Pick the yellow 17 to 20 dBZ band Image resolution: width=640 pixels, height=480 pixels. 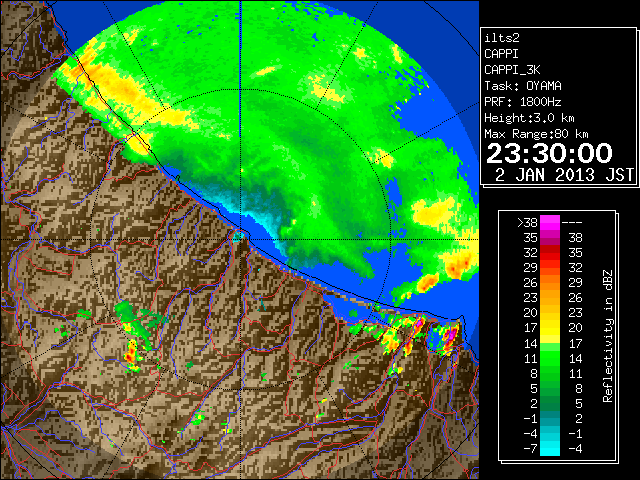tap(550, 328)
